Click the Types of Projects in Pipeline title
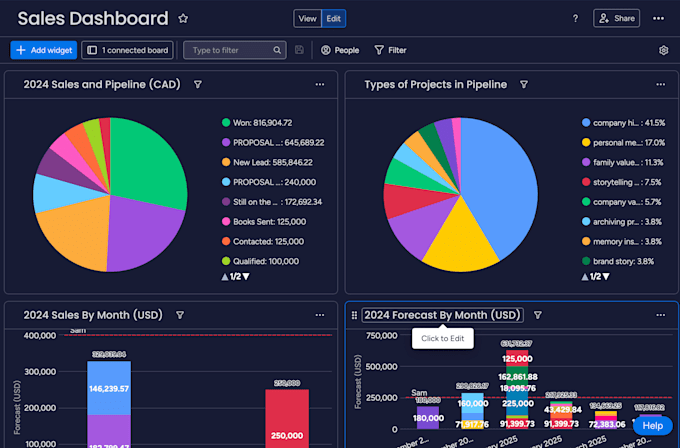This screenshot has height=448, width=680. [x=435, y=85]
